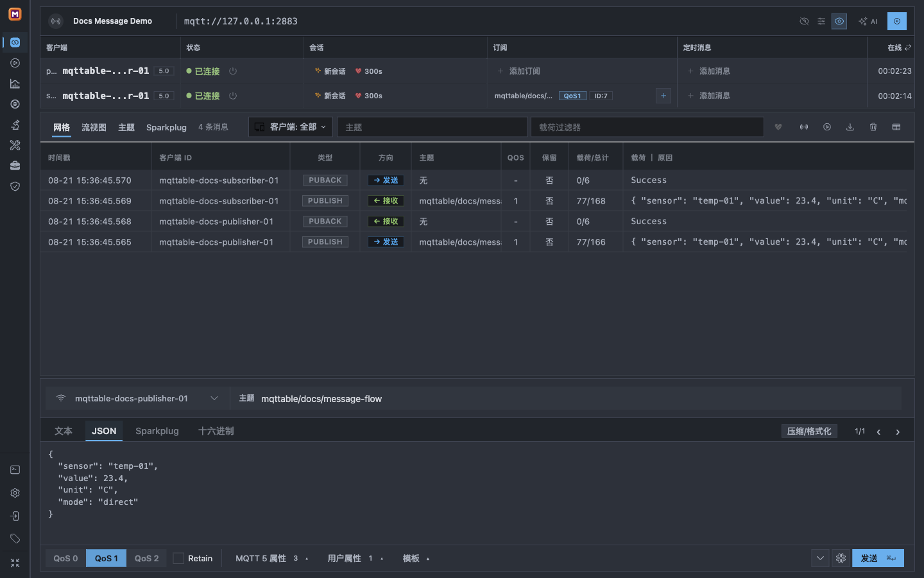This screenshot has height=578, width=924.
Task: Open the 客户端: 全部 filter dropdown
Action: (291, 127)
